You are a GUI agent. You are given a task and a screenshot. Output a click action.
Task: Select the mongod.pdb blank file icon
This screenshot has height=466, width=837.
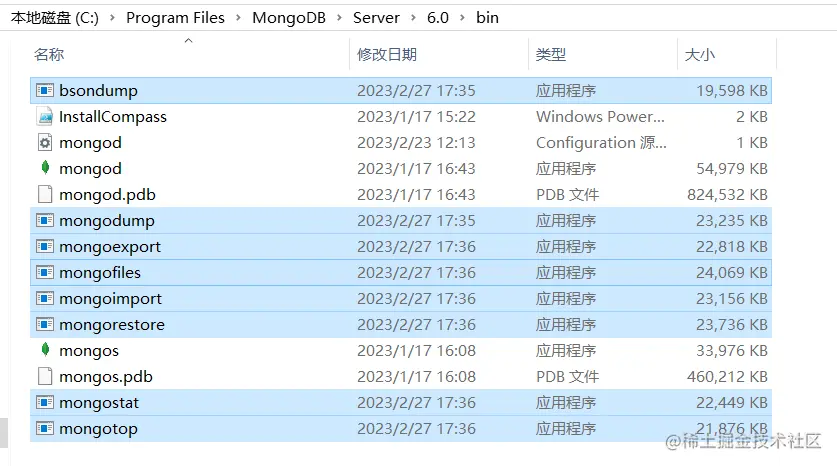click(44, 195)
